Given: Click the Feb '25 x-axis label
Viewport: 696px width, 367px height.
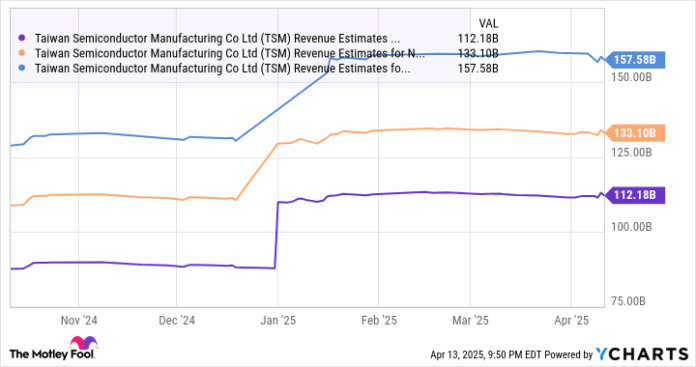Looking at the screenshot, I should pos(379,320).
